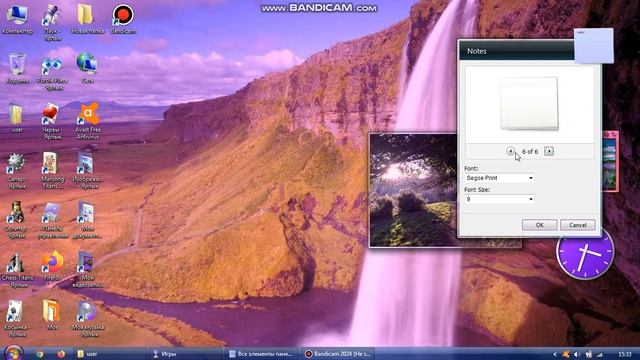Click the network signal tray icon

600,354
